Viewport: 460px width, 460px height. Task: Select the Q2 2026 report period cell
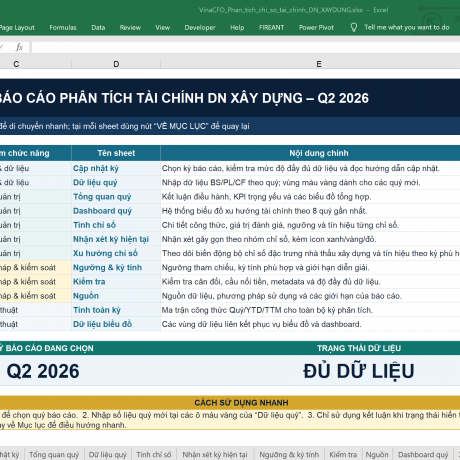tap(43, 371)
